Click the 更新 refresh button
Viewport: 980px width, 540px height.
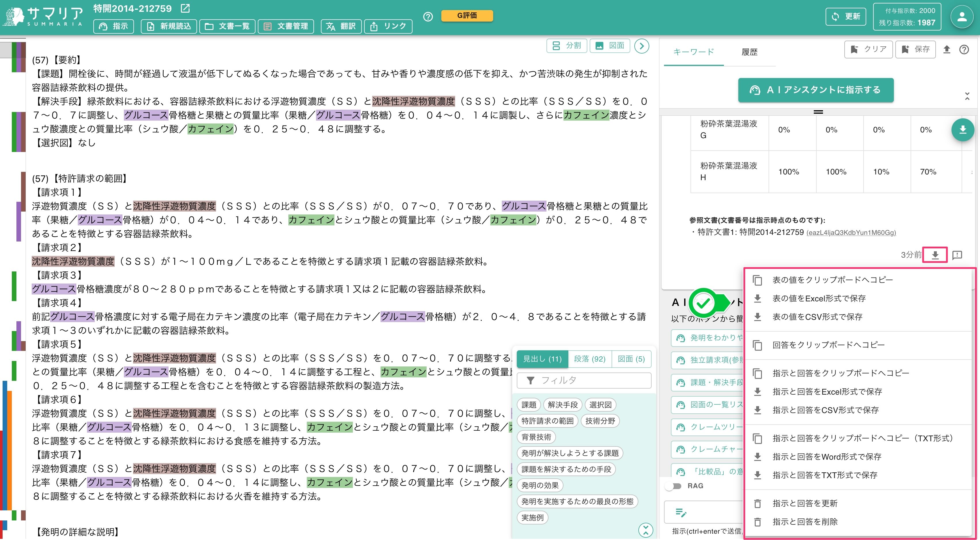click(846, 17)
